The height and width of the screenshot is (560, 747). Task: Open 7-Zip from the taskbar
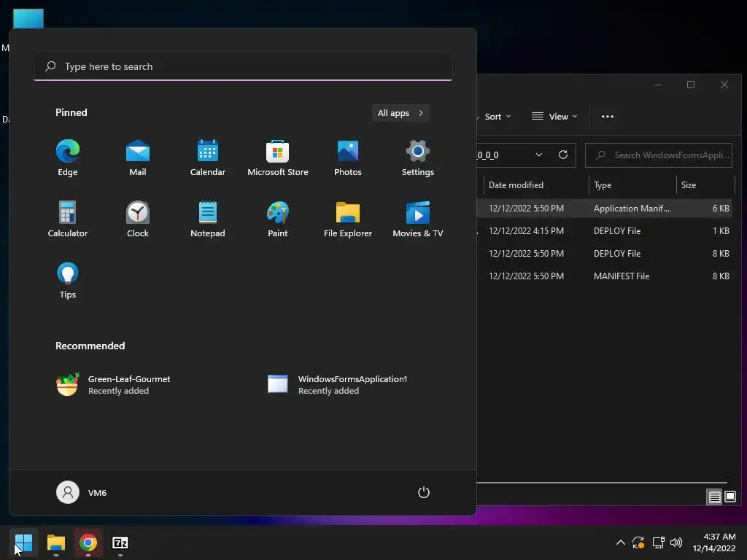[120, 542]
